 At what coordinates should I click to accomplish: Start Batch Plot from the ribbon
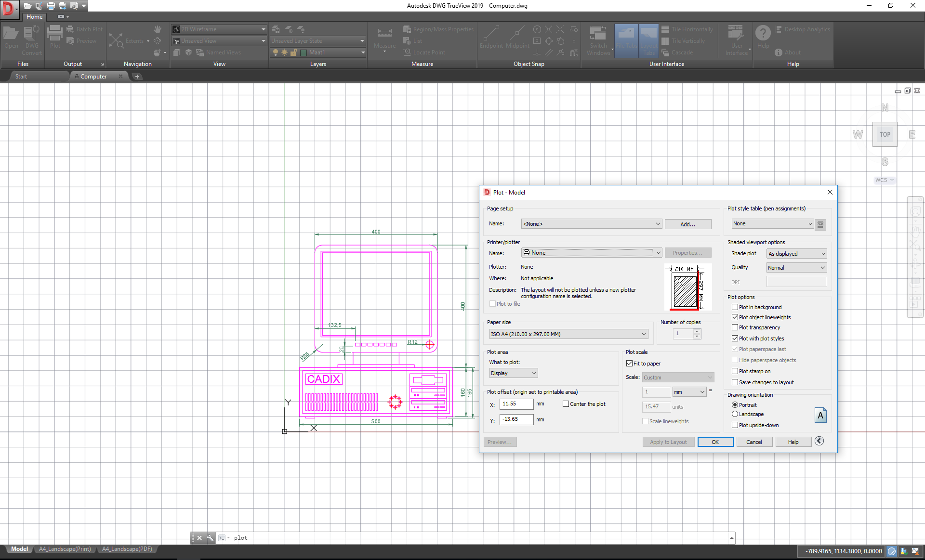click(84, 29)
